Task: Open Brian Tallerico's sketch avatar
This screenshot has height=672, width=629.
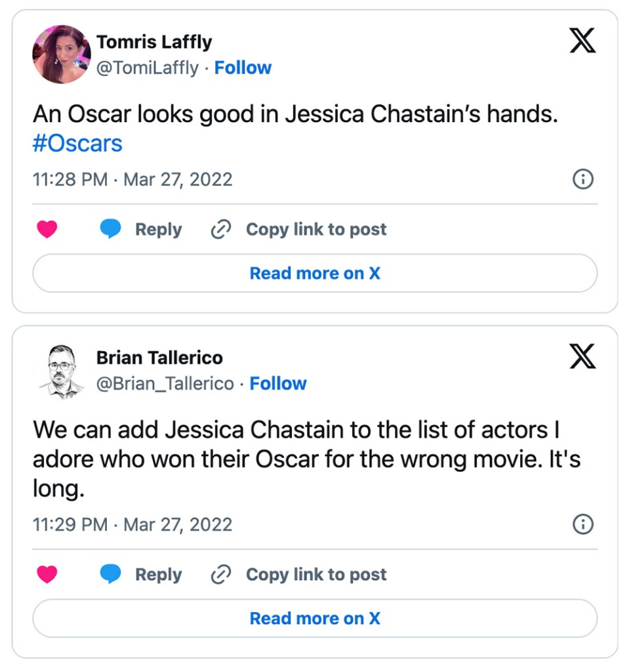Action: [x=62, y=371]
